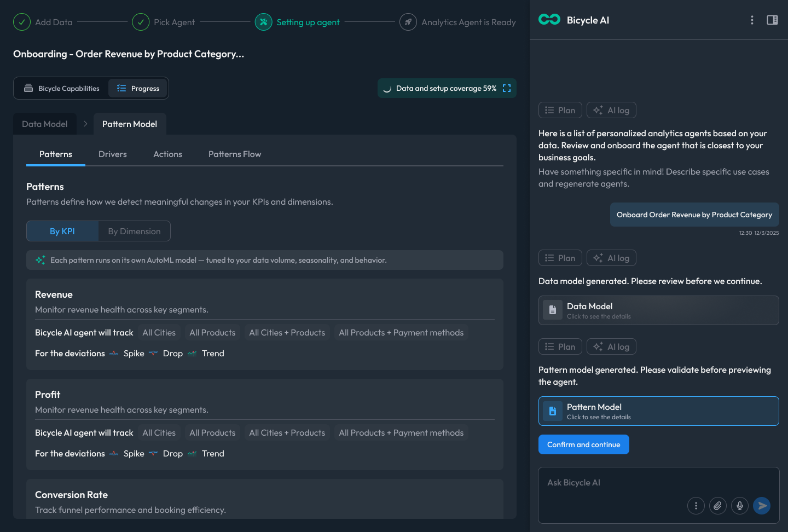
Task: Click the Pattern Model document icon
Action: [x=553, y=410]
